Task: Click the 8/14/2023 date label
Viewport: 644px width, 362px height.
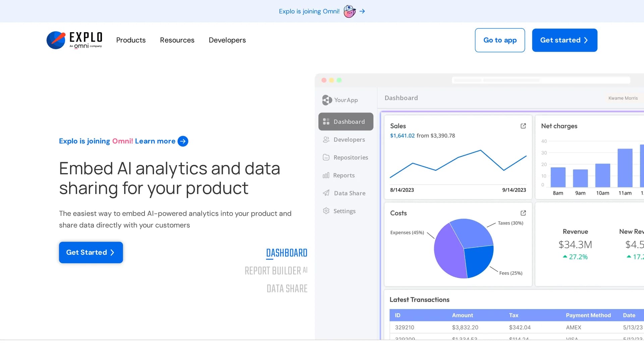Action: click(402, 190)
